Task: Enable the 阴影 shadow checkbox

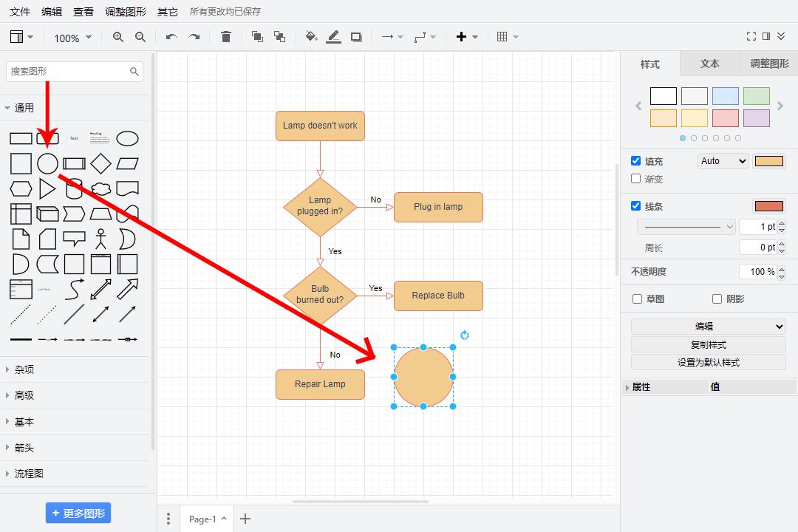Action: click(x=717, y=299)
